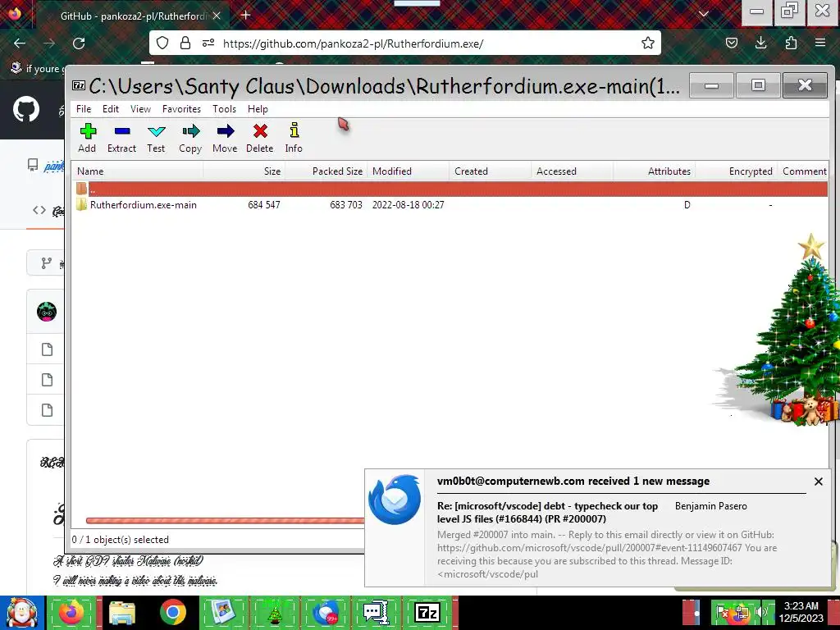Screen dimensions: 840x630
Task: Open the View menu
Action: (140, 109)
